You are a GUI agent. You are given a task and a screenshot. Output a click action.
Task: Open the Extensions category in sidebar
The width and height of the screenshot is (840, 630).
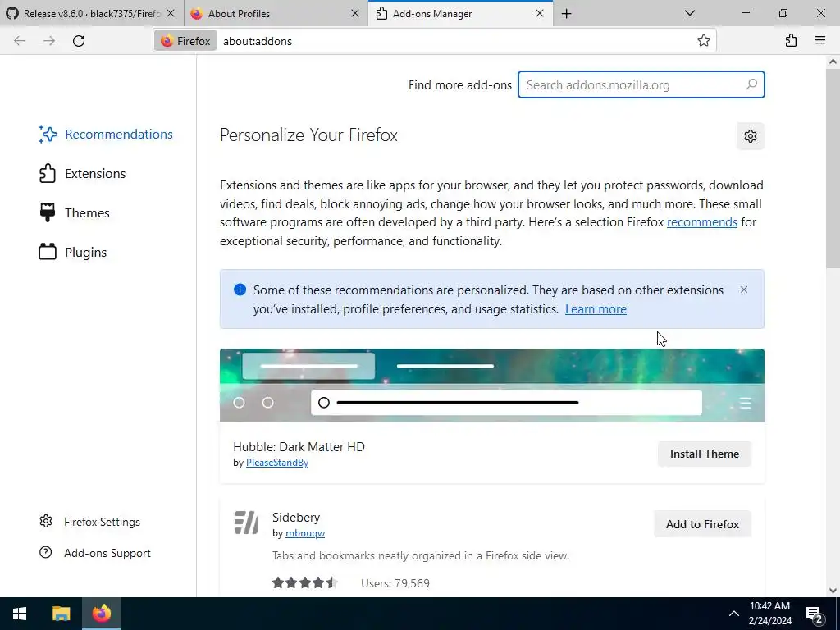[x=83, y=174]
